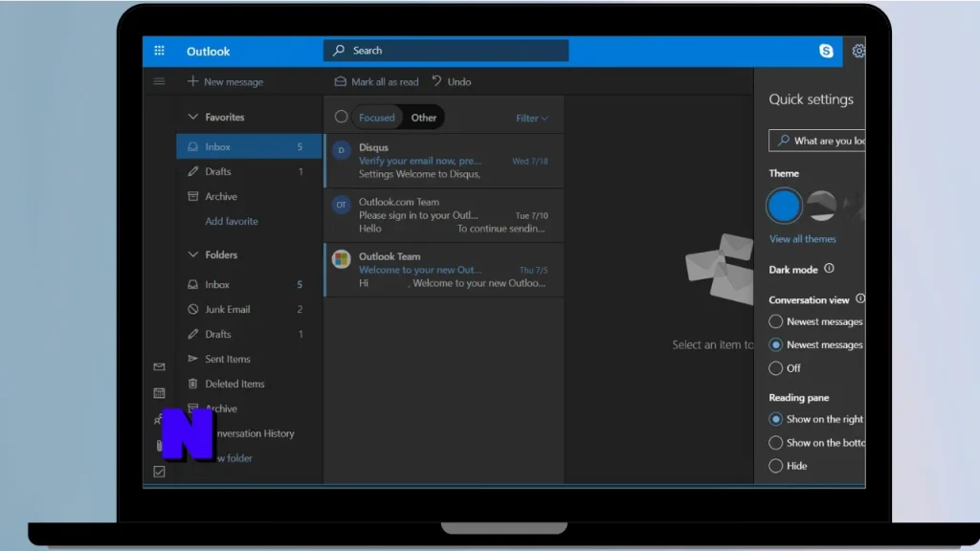Click the Disqus sender avatar
Screen dimensions: 980x551
[x=342, y=150]
